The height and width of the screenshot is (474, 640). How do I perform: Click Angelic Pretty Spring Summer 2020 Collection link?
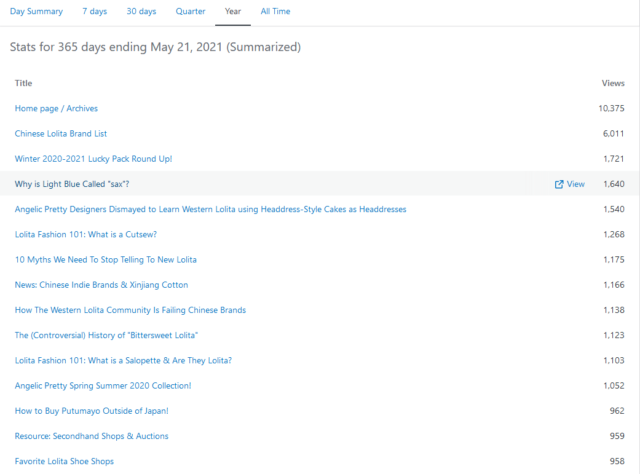coord(103,385)
